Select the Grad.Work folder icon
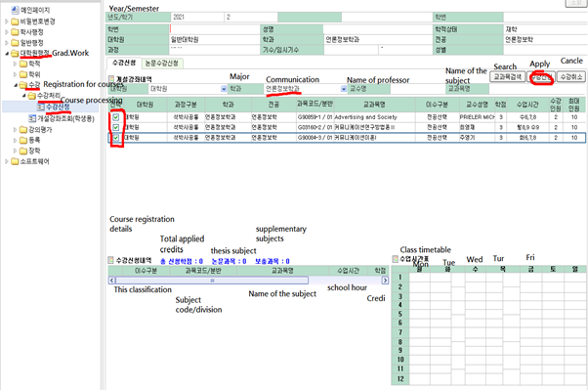 pos(15,54)
